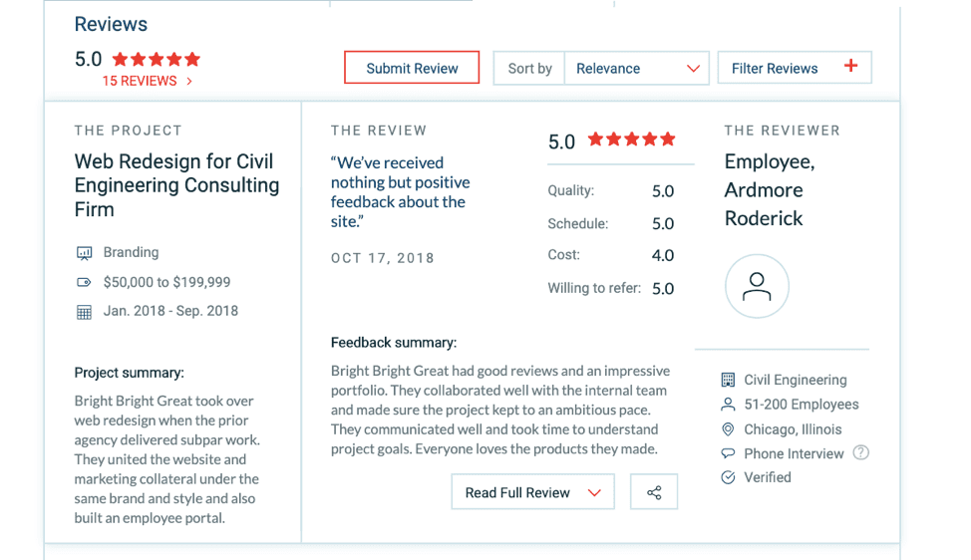The image size is (971, 560).
Task: Click the employees person icon
Action: (x=728, y=405)
